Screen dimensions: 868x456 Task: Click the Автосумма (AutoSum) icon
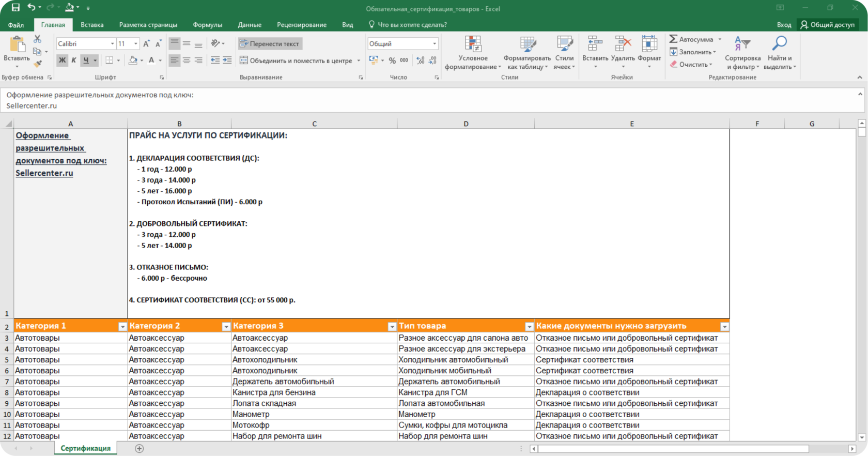674,39
